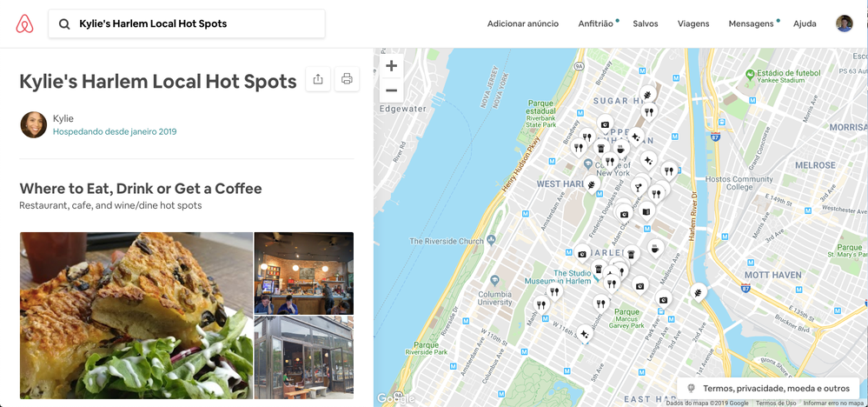Share the guidebook using the share icon

tap(318, 80)
